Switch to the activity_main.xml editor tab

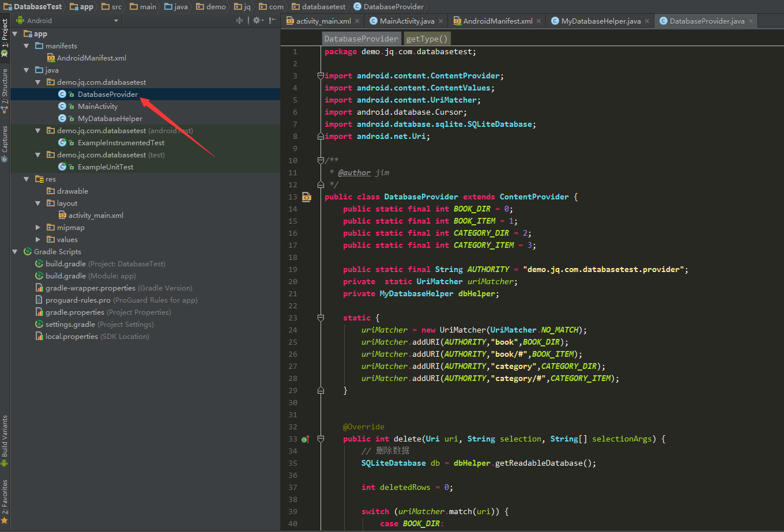pos(323,21)
